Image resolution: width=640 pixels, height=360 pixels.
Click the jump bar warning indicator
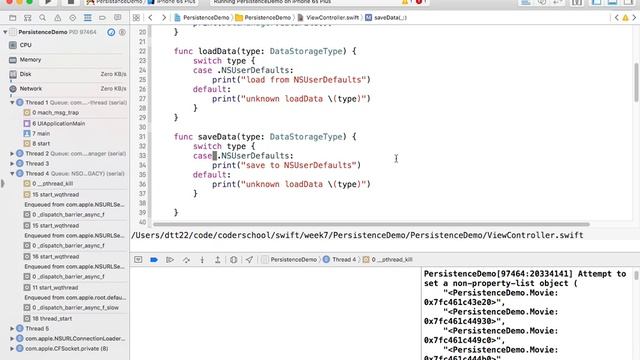click(x=625, y=18)
